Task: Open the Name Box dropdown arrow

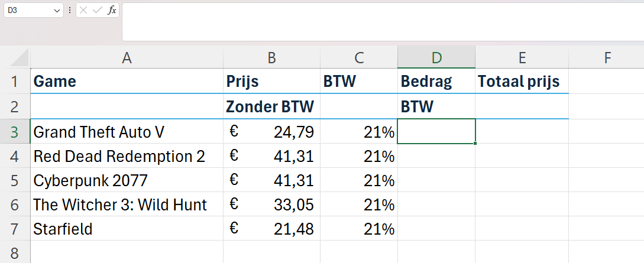Action: (x=57, y=11)
